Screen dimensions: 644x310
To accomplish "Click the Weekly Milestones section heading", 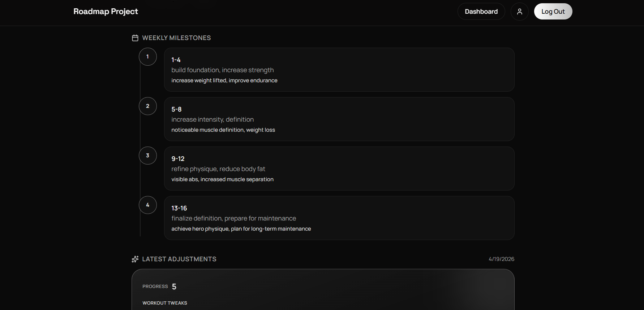I will [x=176, y=38].
